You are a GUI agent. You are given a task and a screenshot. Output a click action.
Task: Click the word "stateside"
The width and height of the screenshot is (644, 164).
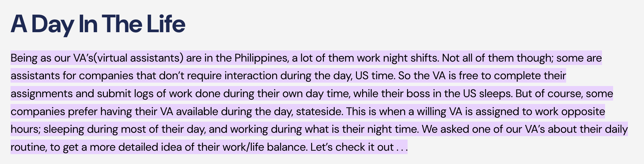point(319,111)
